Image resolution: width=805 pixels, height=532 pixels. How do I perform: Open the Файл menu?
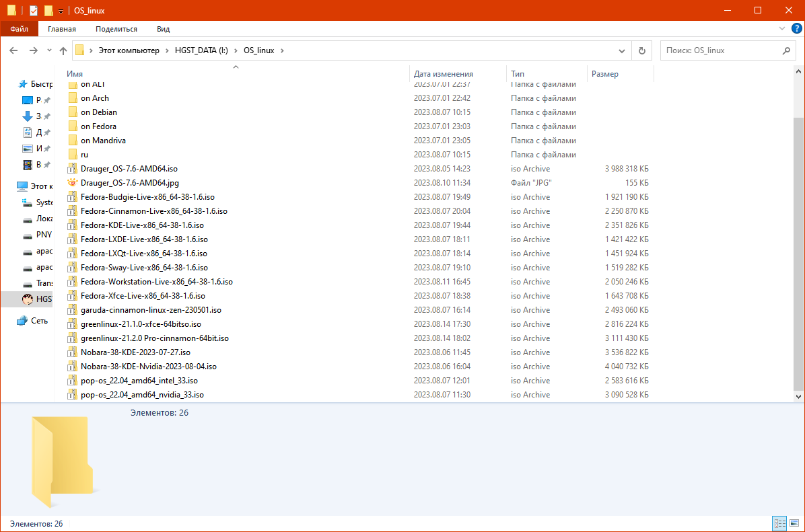(x=20, y=29)
